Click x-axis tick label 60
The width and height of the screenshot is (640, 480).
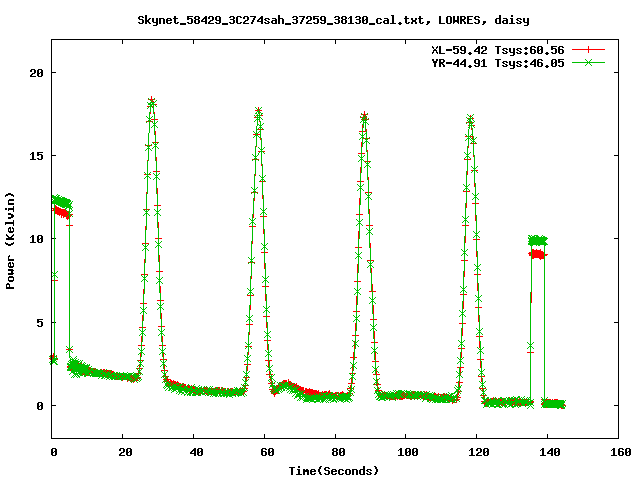coord(267,452)
